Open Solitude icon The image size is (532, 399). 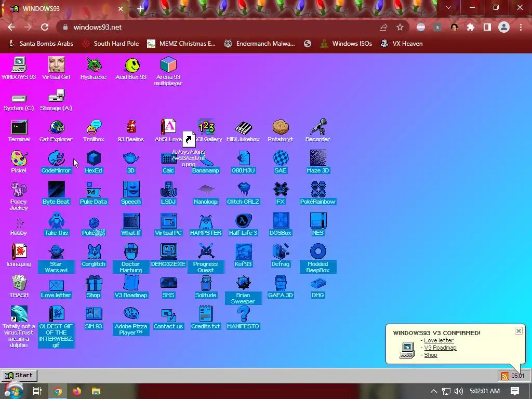[206, 287]
